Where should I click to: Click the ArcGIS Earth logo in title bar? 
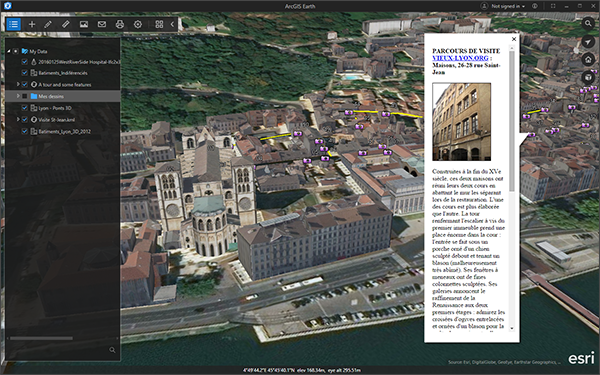(7, 6)
